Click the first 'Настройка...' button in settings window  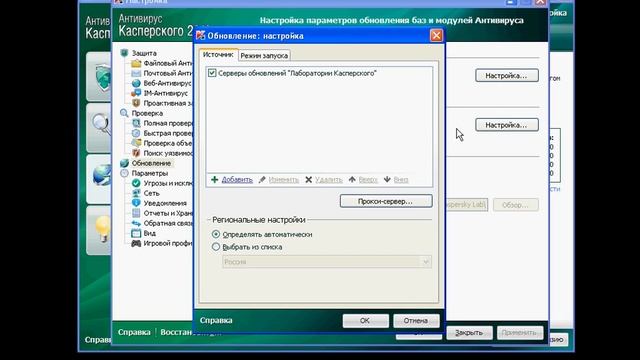click(x=507, y=76)
